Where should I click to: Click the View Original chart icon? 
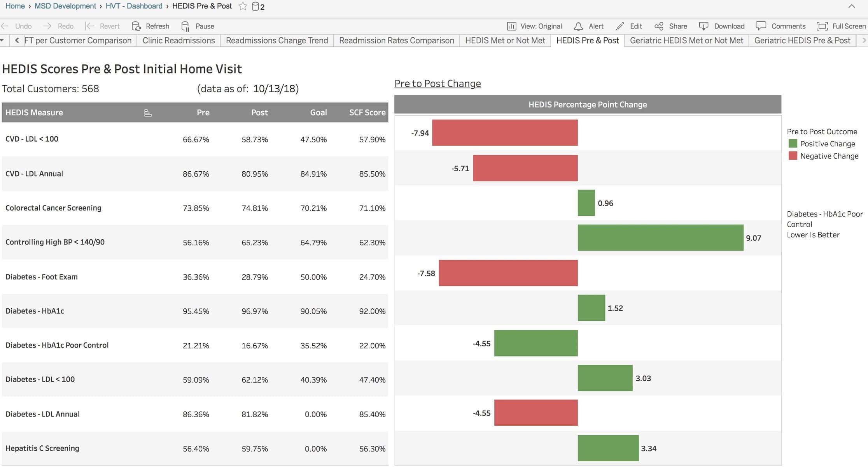[511, 26]
